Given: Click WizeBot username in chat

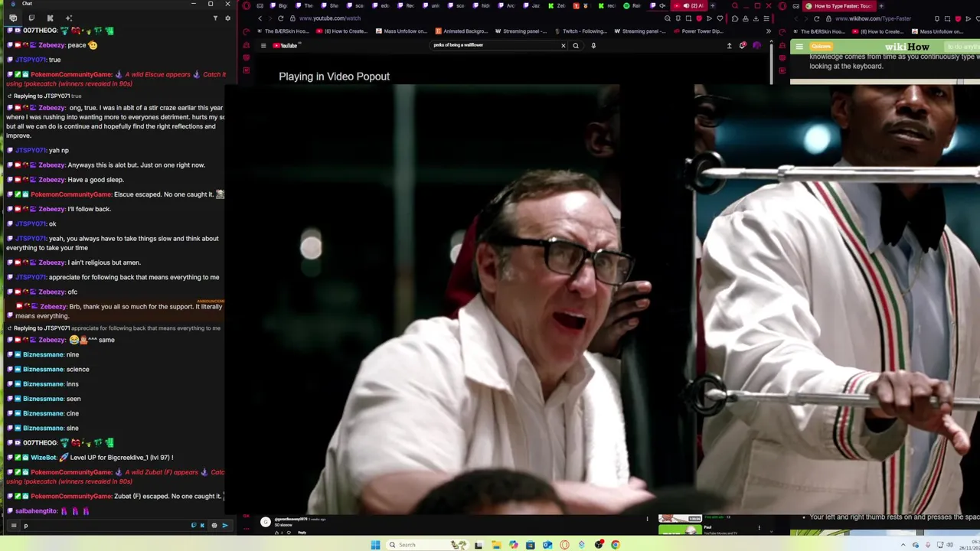Looking at the screenshot, I should tap(44, 458).
